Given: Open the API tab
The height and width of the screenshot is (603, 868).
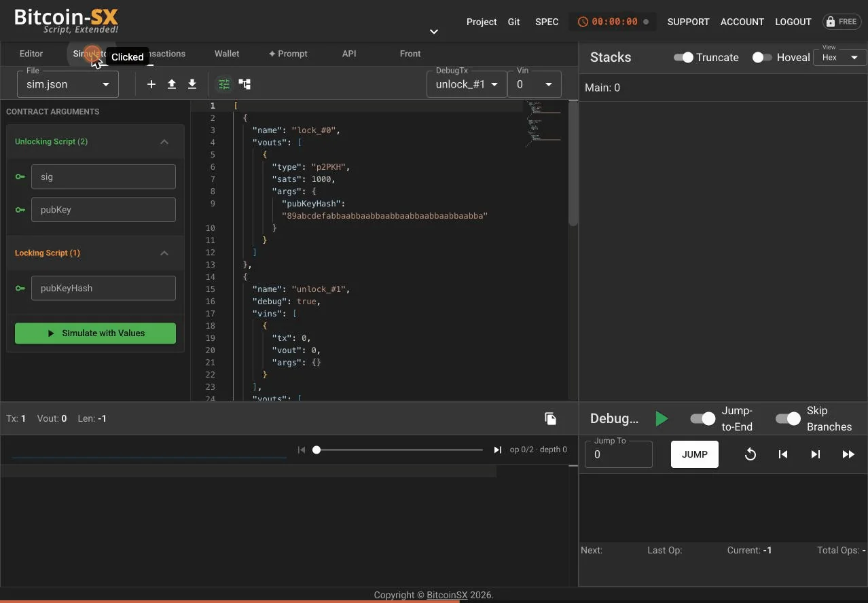Looking at the screenshot, I should [x=349, y=54].
